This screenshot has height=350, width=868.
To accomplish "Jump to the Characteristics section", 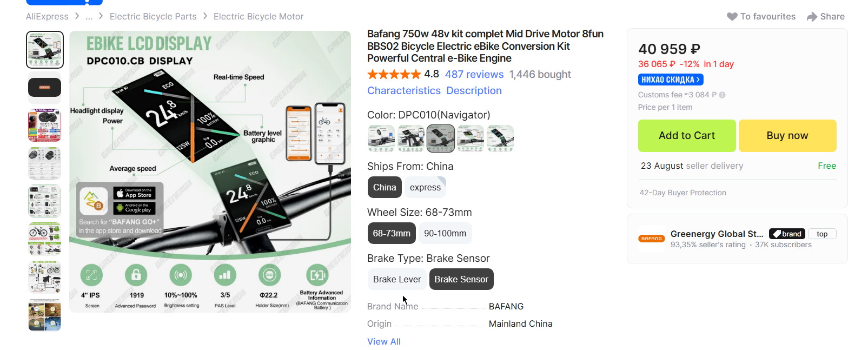I will (x=404, y=91).
